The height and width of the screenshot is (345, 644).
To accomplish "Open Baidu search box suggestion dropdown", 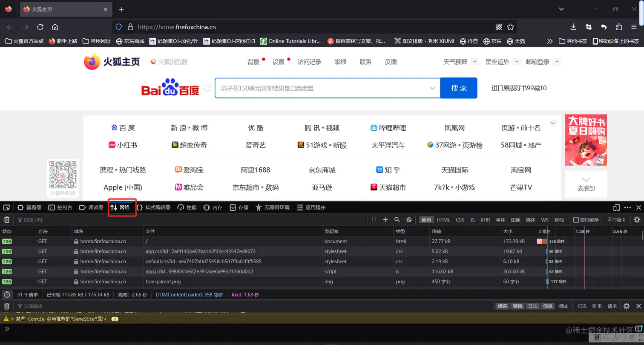I will tap(432, 88).
